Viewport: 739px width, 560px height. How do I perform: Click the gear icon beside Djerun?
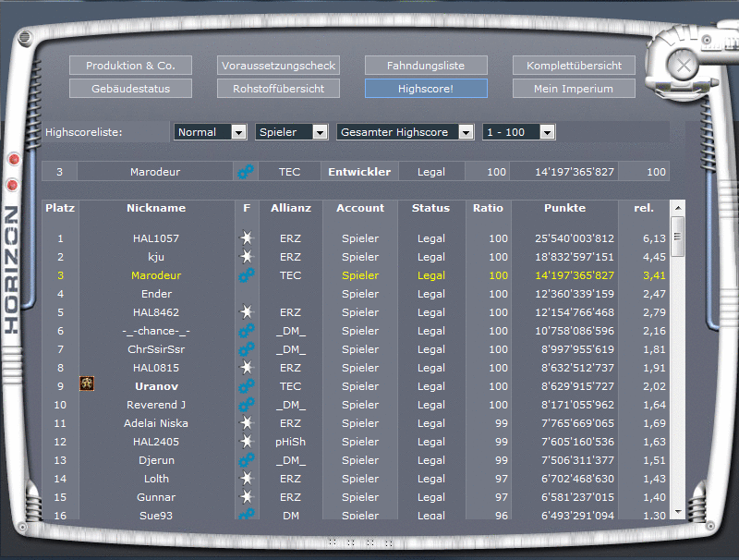point(246,460)
